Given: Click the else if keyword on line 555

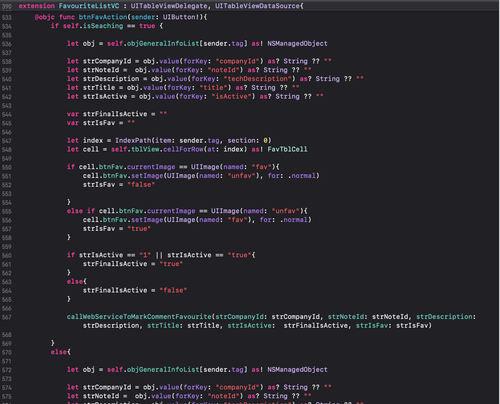Looking at the screenshot, I should 81,211.
